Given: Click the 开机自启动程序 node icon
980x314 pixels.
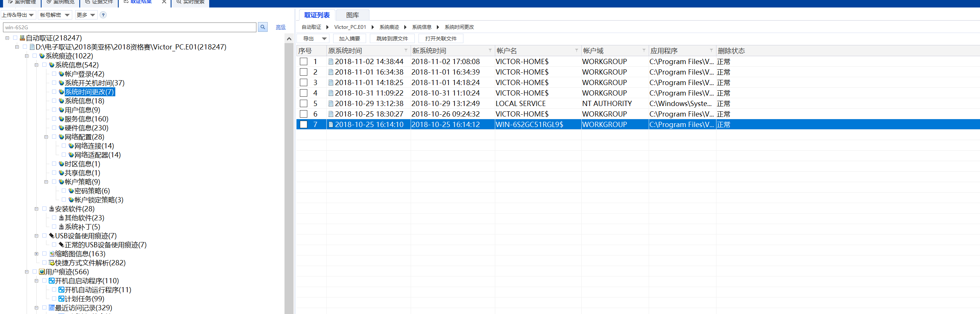Looking at the screenshot, I should coord(51,281).
